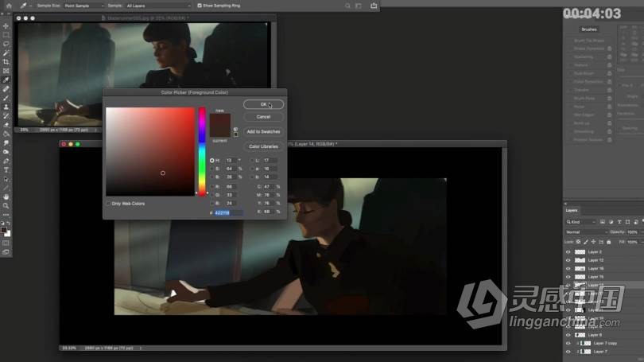Image resolution: width=644 pixels, height=362 pixels.
Task: Select Layer 7 row in Layers panel
Action: 603,352
